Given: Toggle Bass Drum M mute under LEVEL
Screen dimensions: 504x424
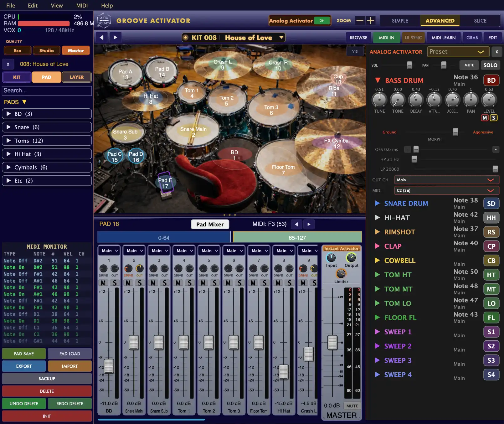Looking at the screenshot, I should 485,118.
